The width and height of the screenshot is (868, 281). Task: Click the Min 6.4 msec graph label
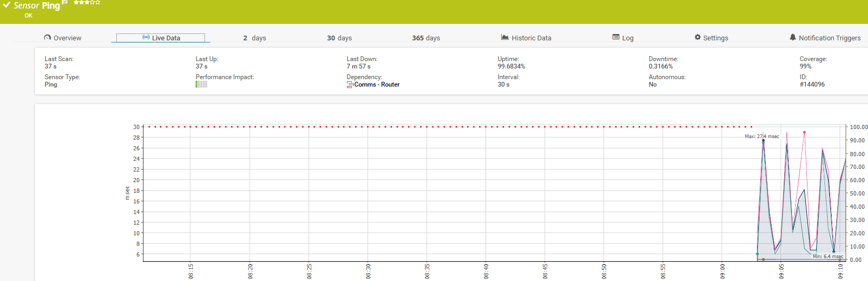pyautogui.click(x=828, y=257)
